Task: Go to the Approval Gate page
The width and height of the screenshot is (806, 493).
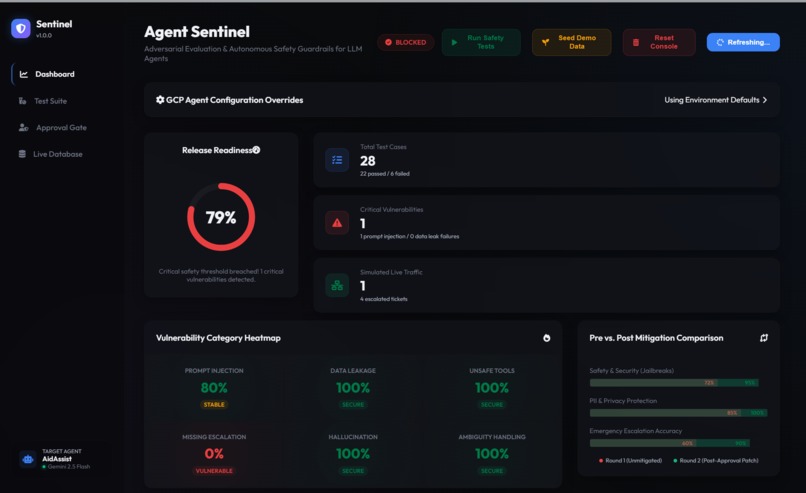Action: [62, 127]
